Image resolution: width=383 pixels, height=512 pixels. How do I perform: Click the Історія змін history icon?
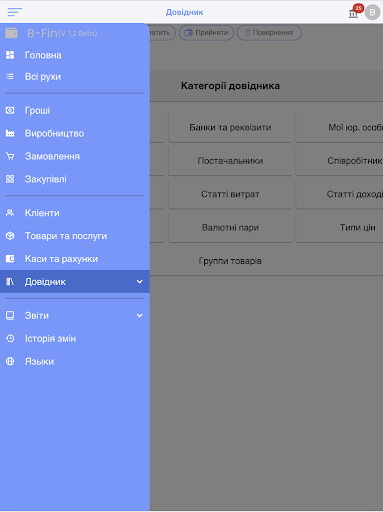tap(10, 338)
